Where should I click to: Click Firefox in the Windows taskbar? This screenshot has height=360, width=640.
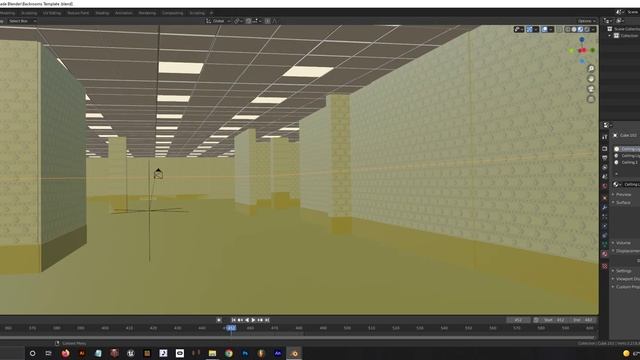[65, 353]
